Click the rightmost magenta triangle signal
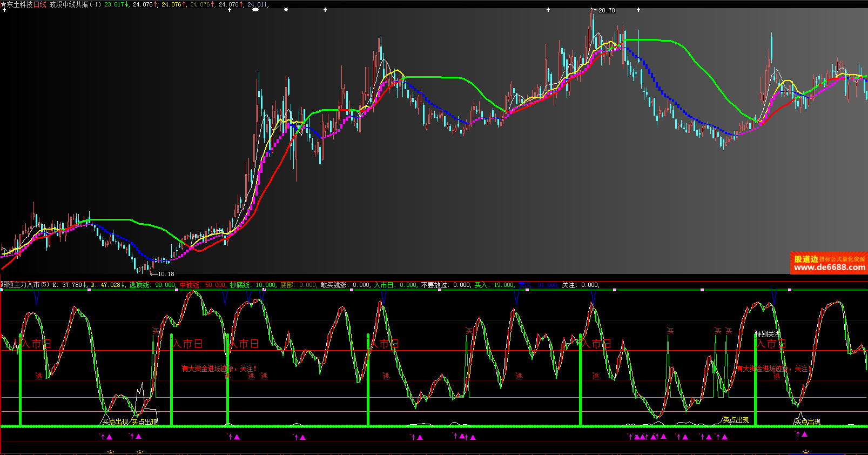This screenshot has height=455, width=868. click(804, 434)
